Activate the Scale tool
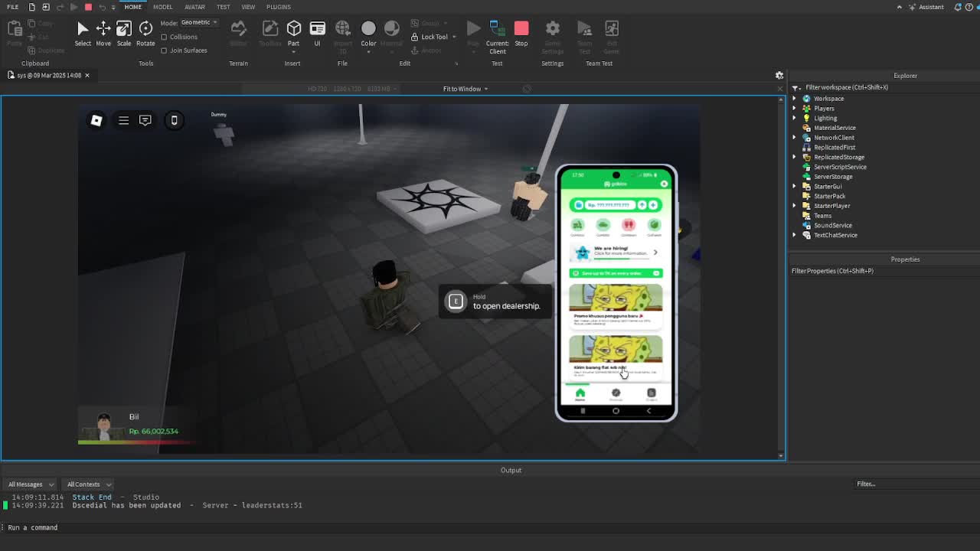980x551 pixels. (123, 33)
